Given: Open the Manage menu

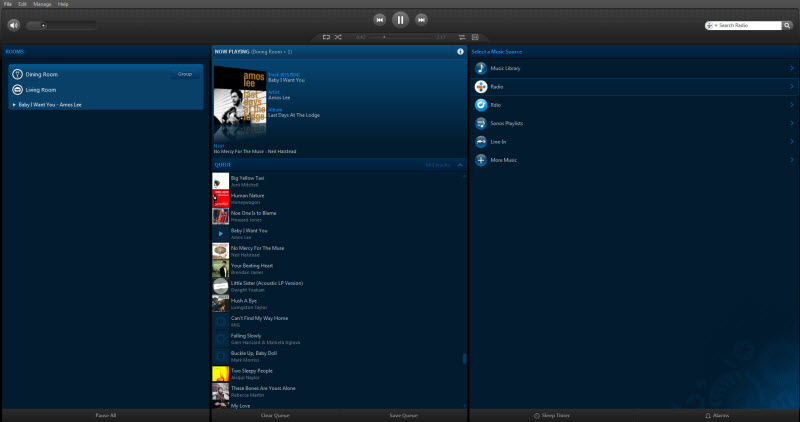Looking at the screenshot, I should (42, 4).
